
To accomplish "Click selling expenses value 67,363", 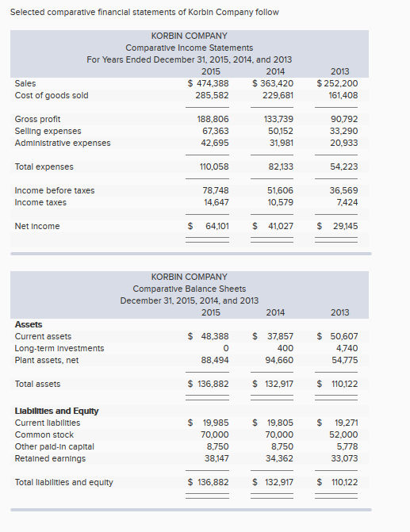I will pyautogui.click(x=215, y=131).
